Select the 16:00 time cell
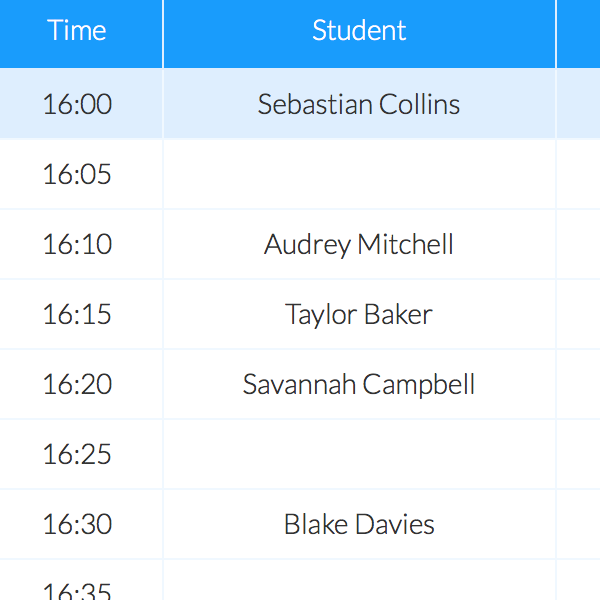Image resolution: width=600 pixels, height=600 pixels. point(78,104)
